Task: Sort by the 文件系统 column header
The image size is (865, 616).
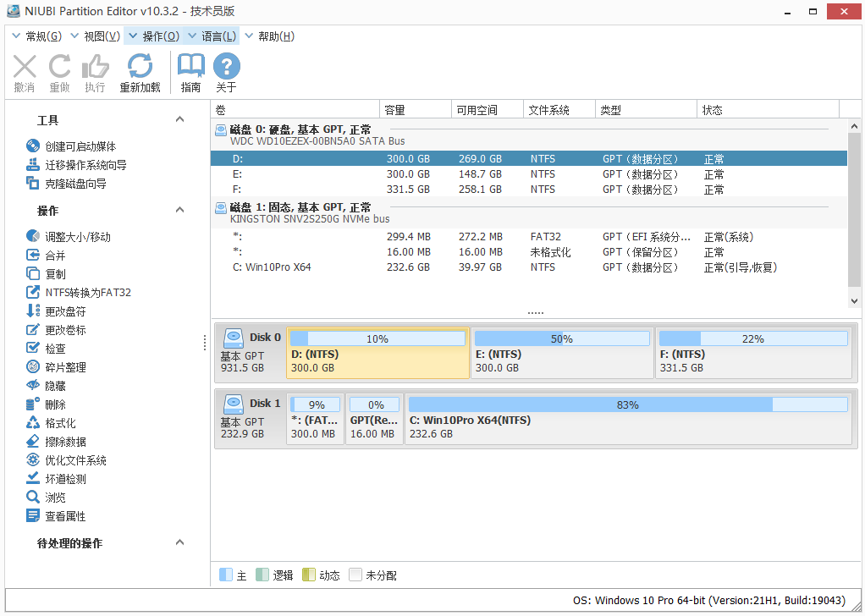Action: 559,110
